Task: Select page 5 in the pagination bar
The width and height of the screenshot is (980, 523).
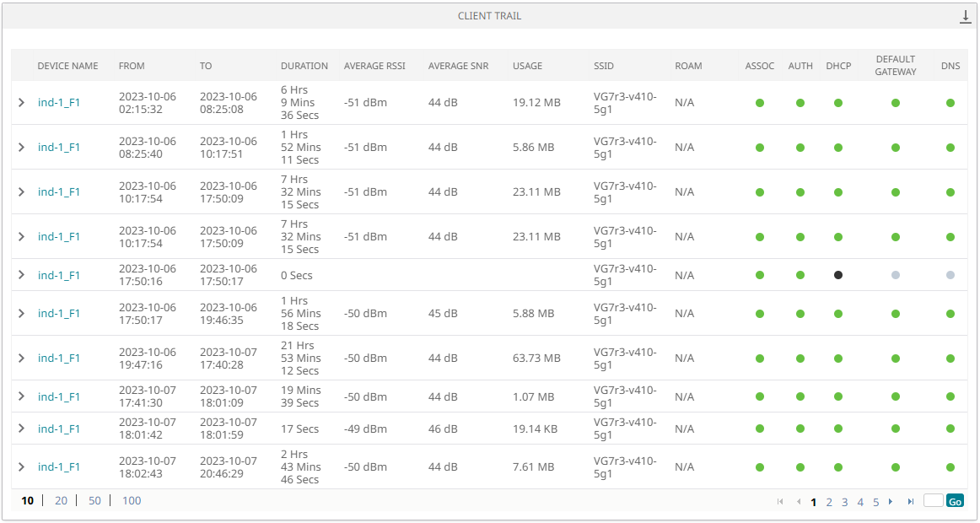Action: (875, 501)
